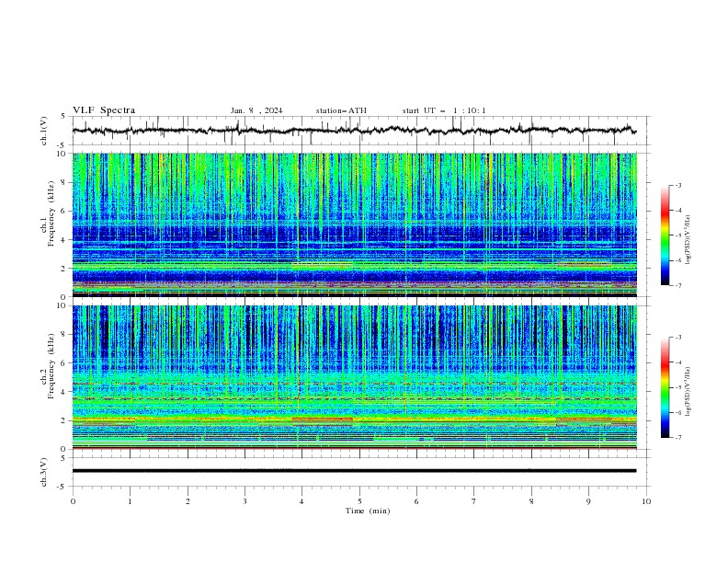Click the "1" tick on time axis
The height and width of the screenshot is (563, 728).
pyautogui.click(x=130, y=501)
